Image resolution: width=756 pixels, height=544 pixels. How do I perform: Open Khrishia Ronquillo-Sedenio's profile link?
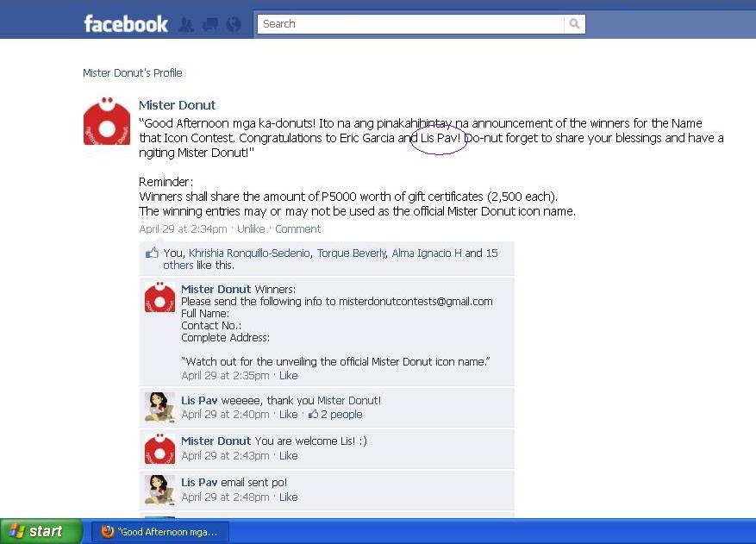(x=249, y=253)
